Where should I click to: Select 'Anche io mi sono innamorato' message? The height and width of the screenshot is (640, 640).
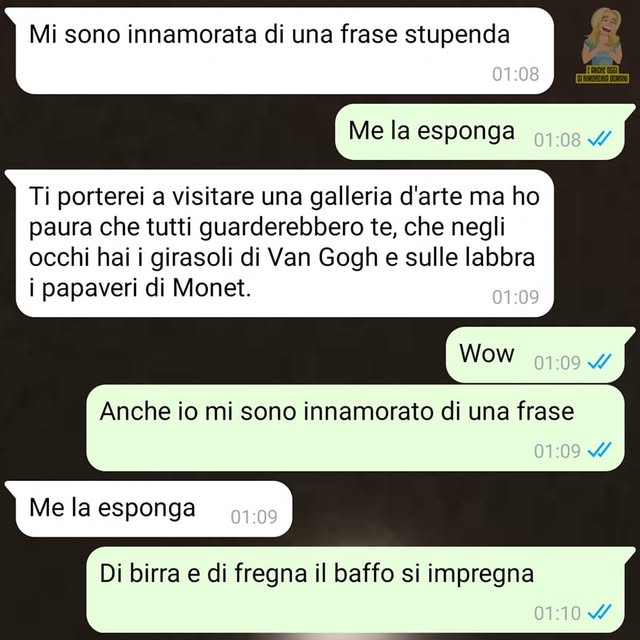tap(355, 428)
